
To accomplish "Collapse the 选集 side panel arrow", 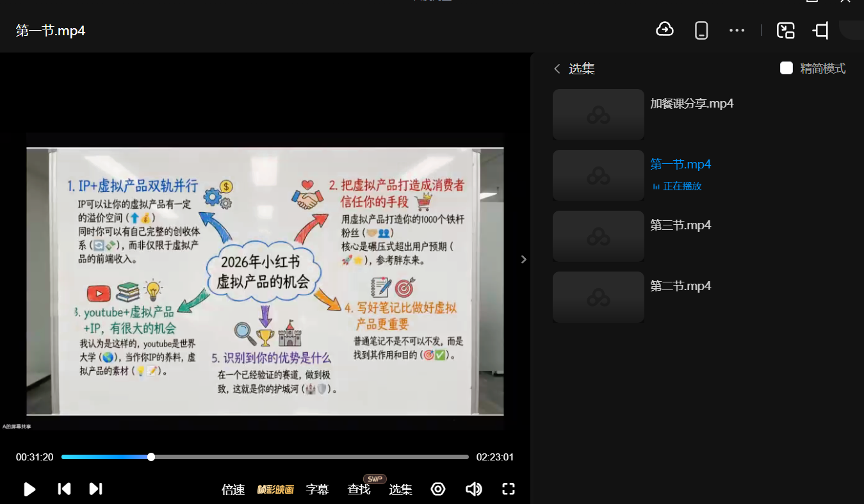I will point(523,259).
